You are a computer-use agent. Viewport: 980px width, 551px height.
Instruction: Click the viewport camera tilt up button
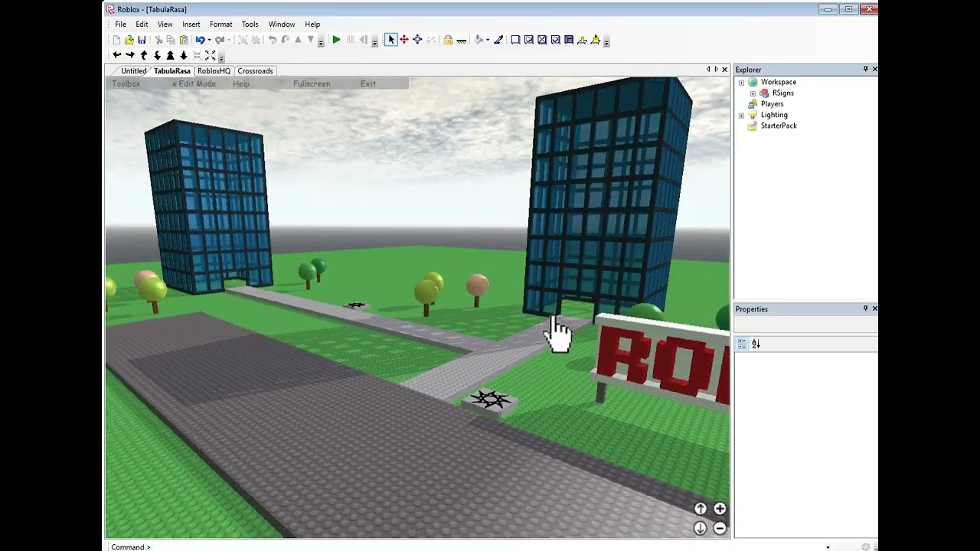tap(701, 509)
